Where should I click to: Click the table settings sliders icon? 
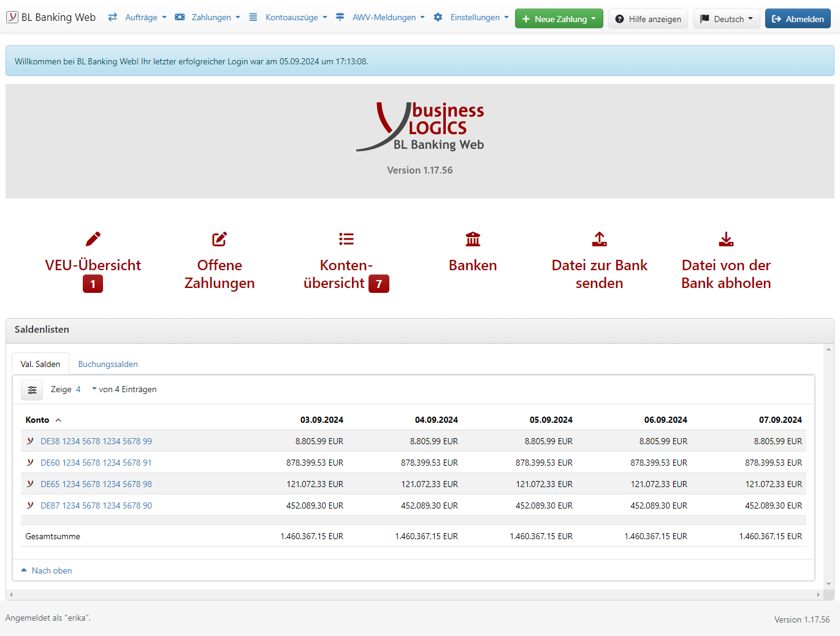coord(32,390)
